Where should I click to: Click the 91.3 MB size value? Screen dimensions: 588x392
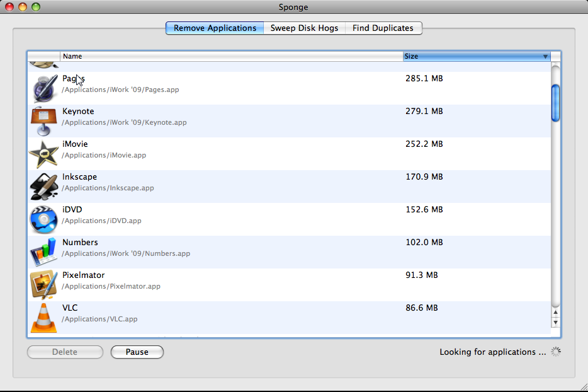click(x=422, y=275)
